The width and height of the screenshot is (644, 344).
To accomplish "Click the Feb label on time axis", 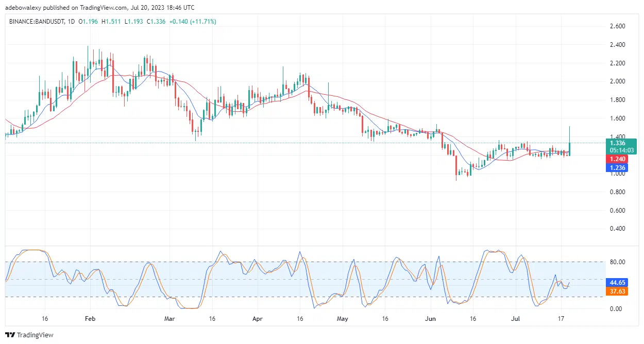I will click(90, 319).
